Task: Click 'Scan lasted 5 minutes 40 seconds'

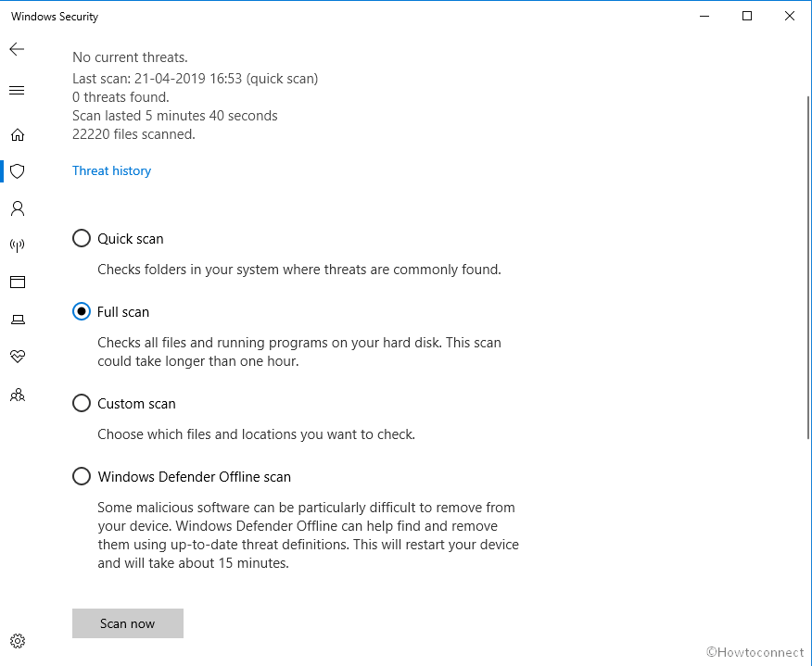Action: click(x=175, y=116)
